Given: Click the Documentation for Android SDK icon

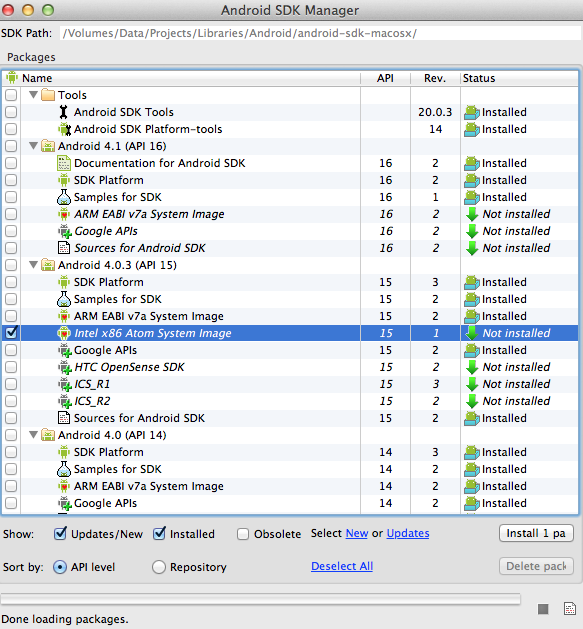Looking at the screenshot, I should tap(64, 163).
